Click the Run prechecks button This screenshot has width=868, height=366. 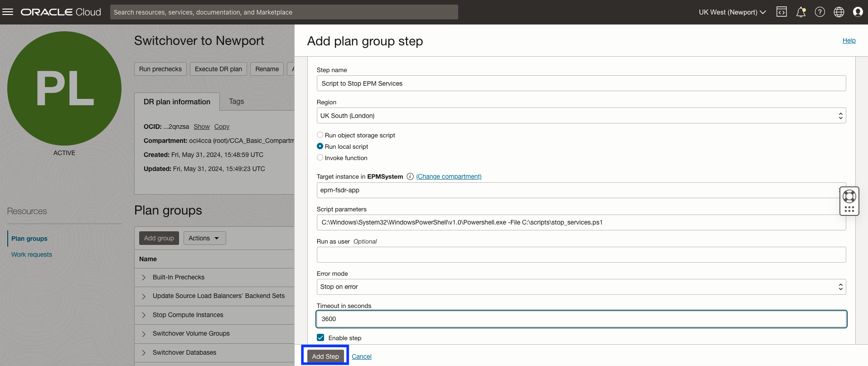pos(160,69)
